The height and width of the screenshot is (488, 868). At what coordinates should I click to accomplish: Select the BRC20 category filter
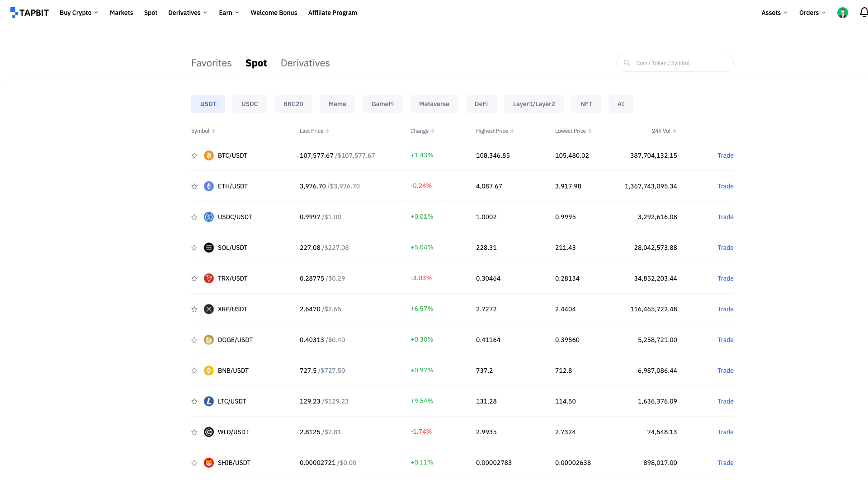(x=293, y=104)
